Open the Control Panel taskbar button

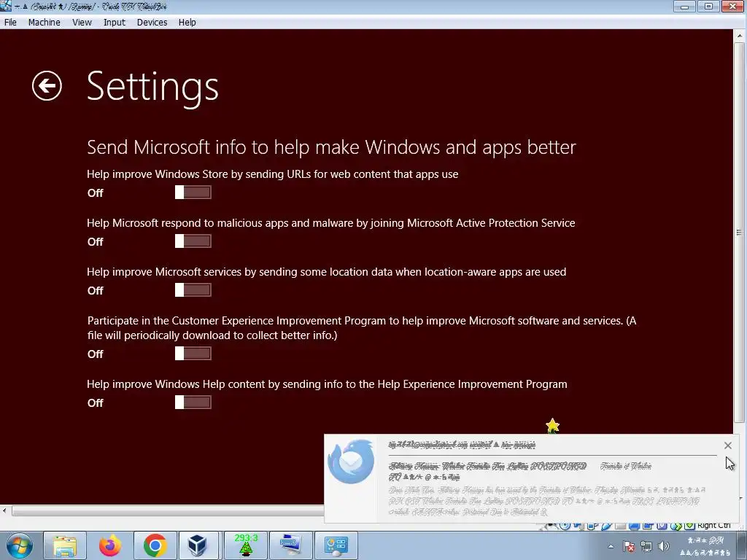[x=336, y=545]
